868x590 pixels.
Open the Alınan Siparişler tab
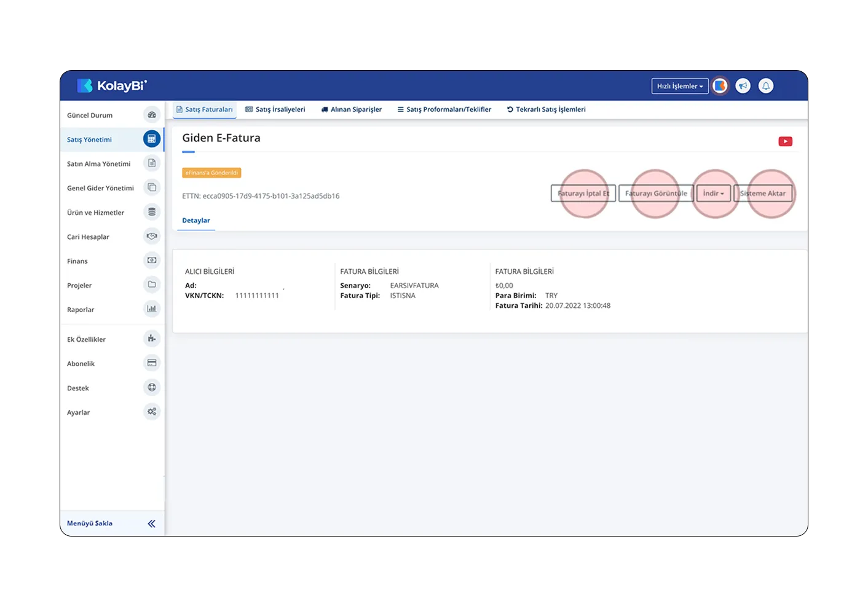point(351,109)
